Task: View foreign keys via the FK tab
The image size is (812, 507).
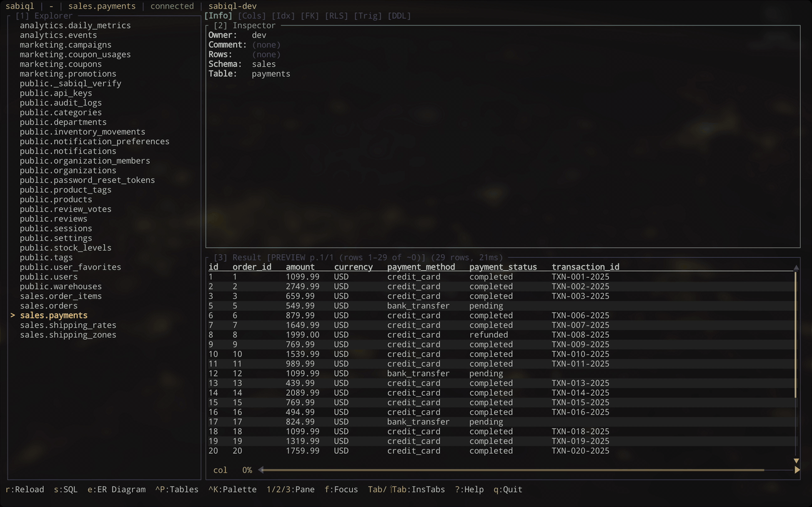Action: (x=310, y=16)
